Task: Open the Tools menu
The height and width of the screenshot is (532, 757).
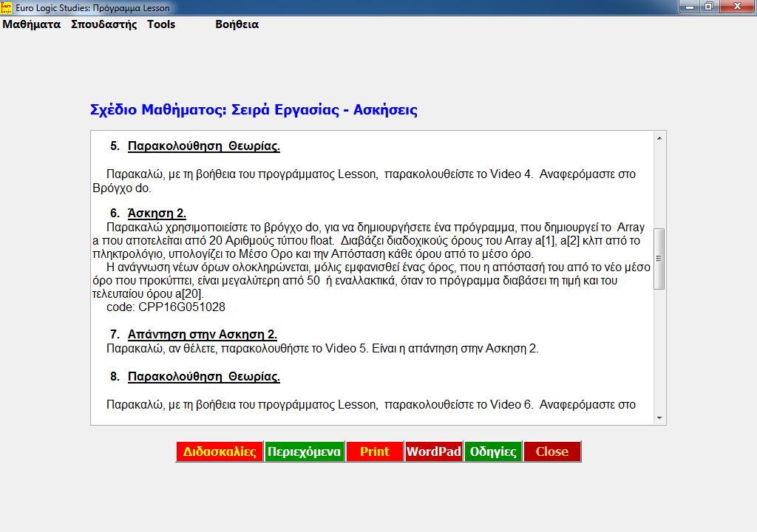Action: coord(161,24)
